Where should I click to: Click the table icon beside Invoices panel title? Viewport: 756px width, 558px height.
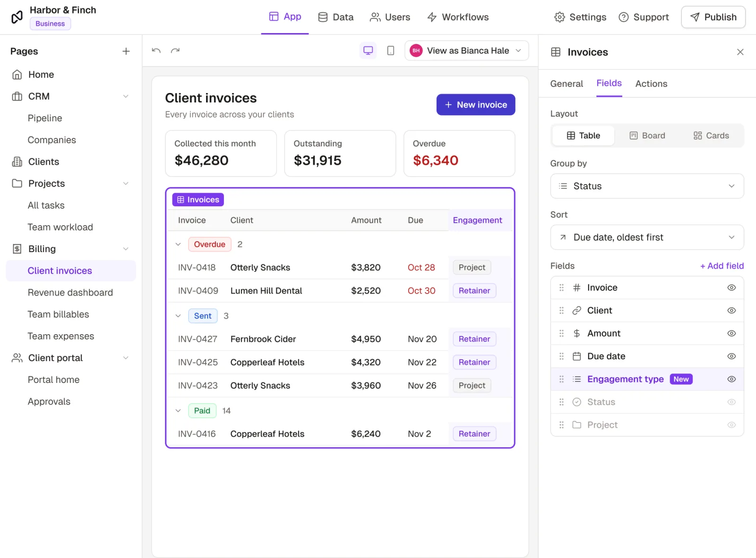point(556,52)
